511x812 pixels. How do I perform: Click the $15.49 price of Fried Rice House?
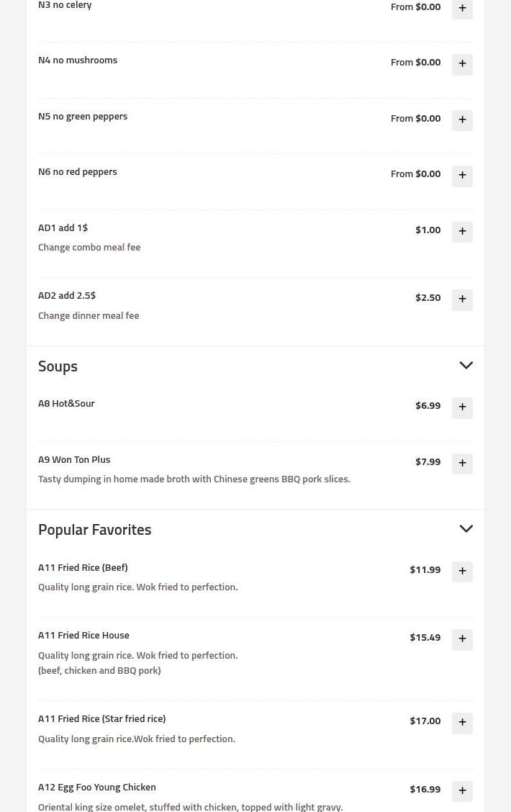click(425, 636)
